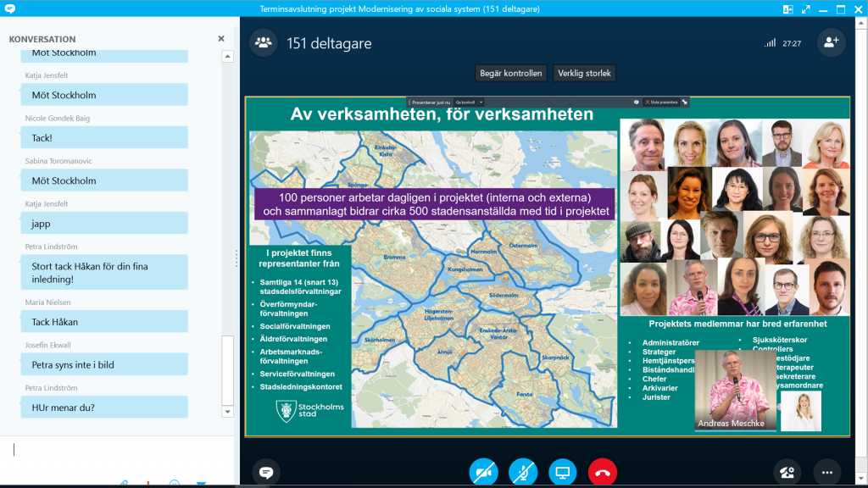Click the 27:27 call duration timer

click(793, 43)
